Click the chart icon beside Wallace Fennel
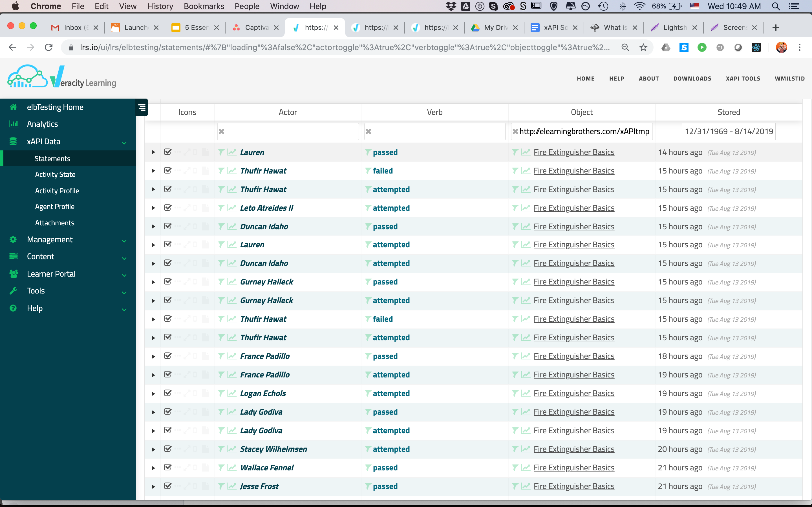 pyautogui.click(x=232, y=468)
